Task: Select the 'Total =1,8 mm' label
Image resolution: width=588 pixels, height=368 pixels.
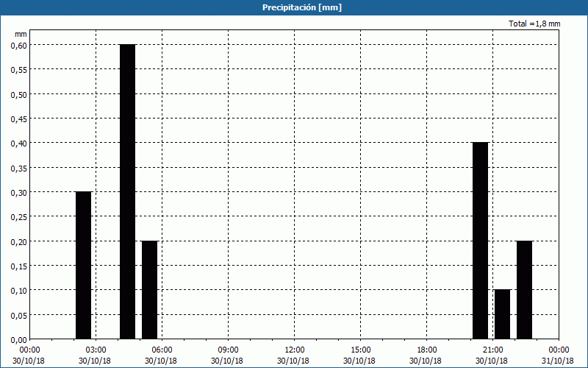Action: point(534,24)
